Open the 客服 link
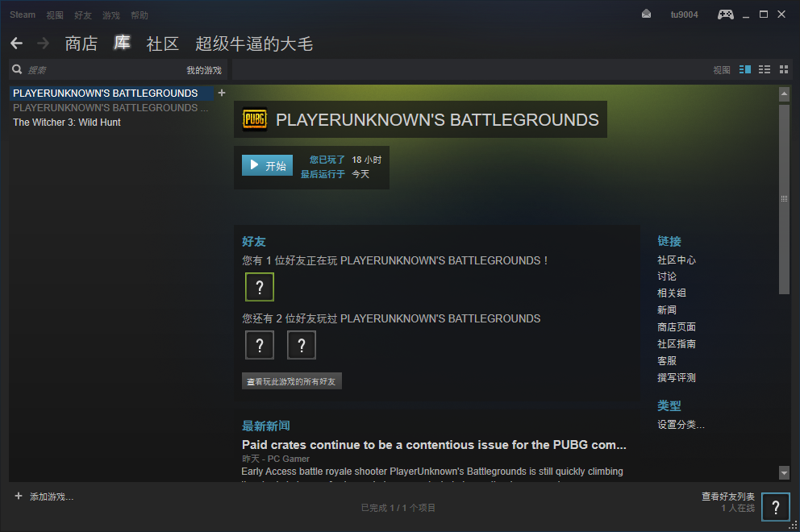 click(667, 360)
